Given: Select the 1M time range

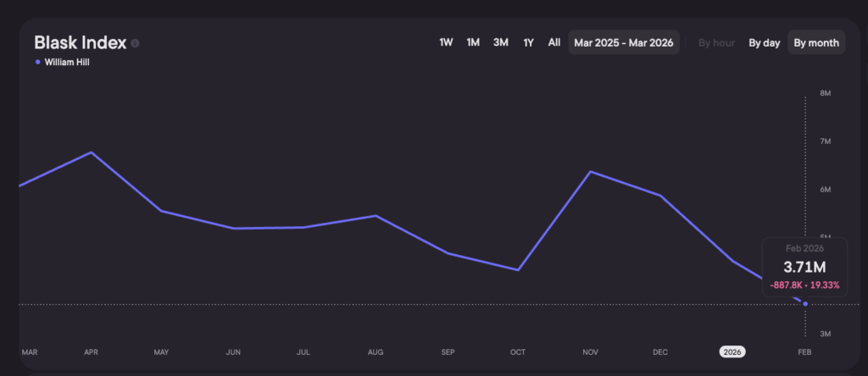Looking at the screenshot, I should (473, 42).
